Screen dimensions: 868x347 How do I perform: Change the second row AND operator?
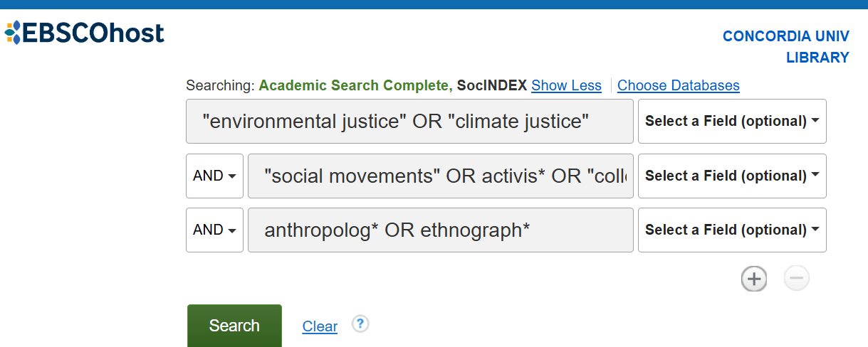(x=214, y=176)
